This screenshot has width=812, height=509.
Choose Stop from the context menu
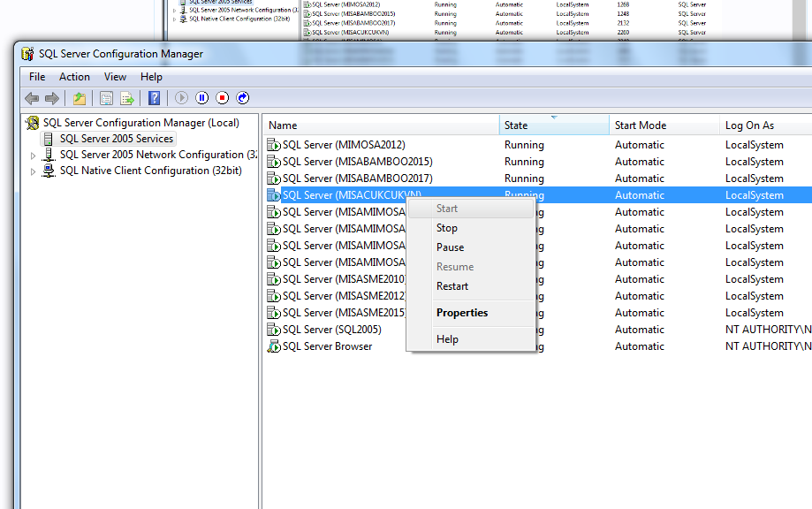[471, 228]
